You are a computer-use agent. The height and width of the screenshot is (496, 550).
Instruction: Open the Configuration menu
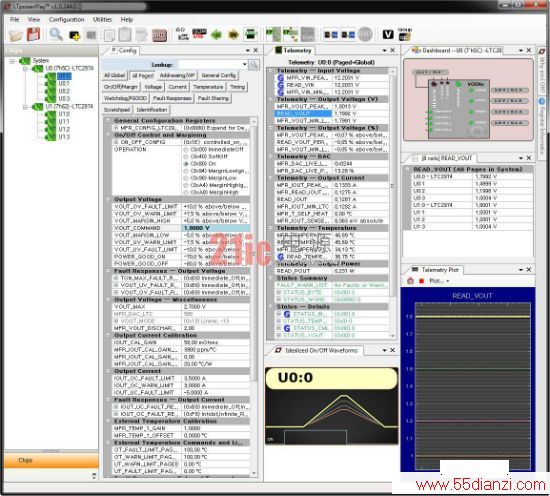click(66, 20)
